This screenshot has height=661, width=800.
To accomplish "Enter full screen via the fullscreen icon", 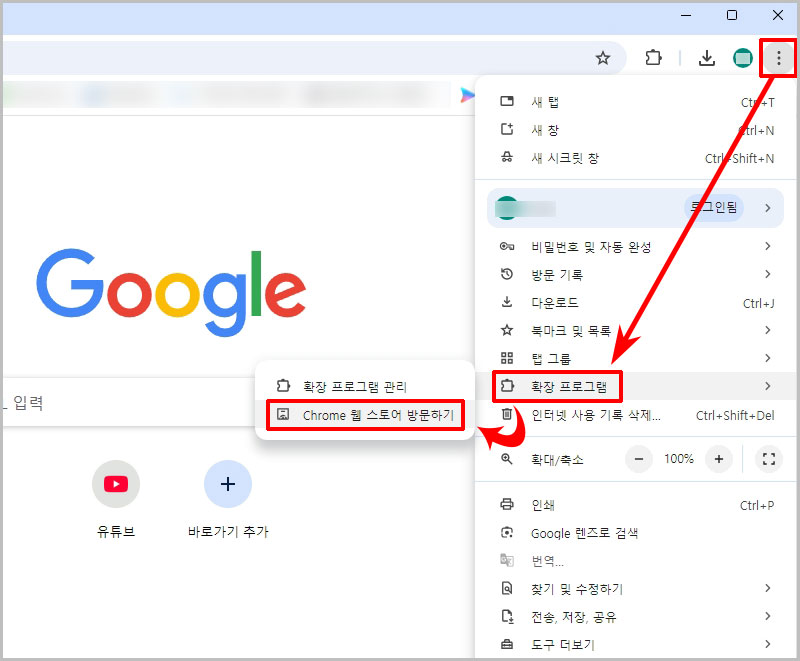I will [x=769, y=459].
